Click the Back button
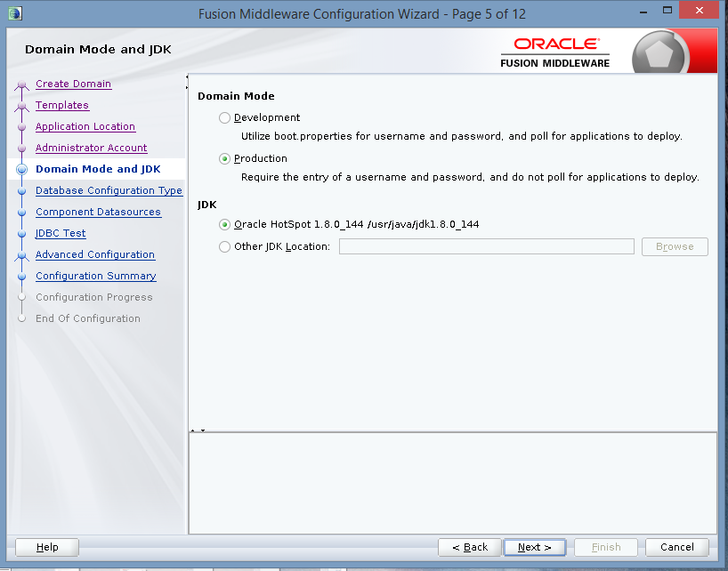This screenshot has height=571, width=728. [470, 547]
